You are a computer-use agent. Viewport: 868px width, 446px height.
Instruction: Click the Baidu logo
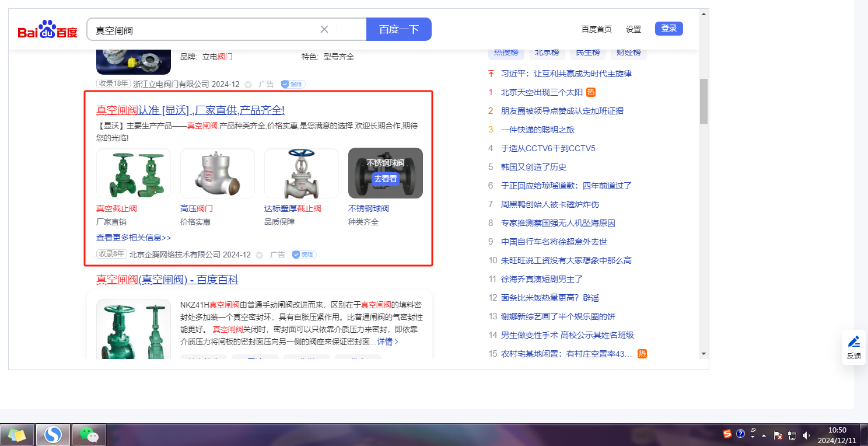pyautogui.click(x=47, y=30)
